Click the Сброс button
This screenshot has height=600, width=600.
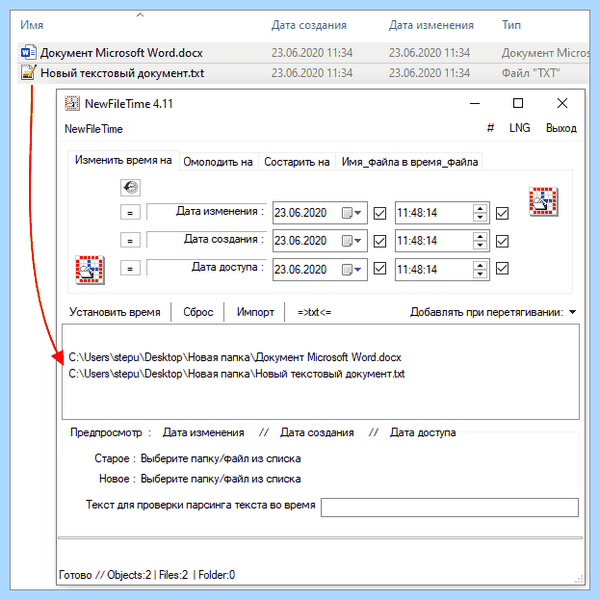click(x=198, y=312)
